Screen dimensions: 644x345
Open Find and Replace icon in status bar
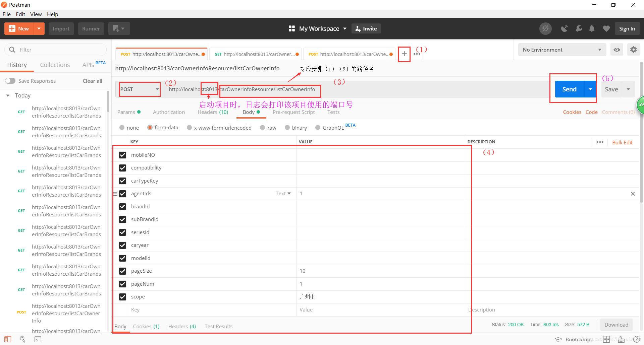pos(22,339)
